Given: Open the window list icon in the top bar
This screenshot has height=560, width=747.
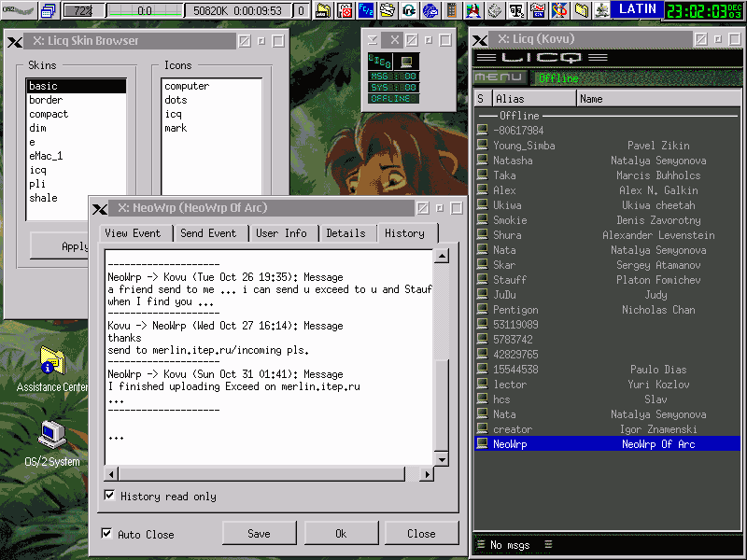Looking at the screenshot, I should pos(49,10).
